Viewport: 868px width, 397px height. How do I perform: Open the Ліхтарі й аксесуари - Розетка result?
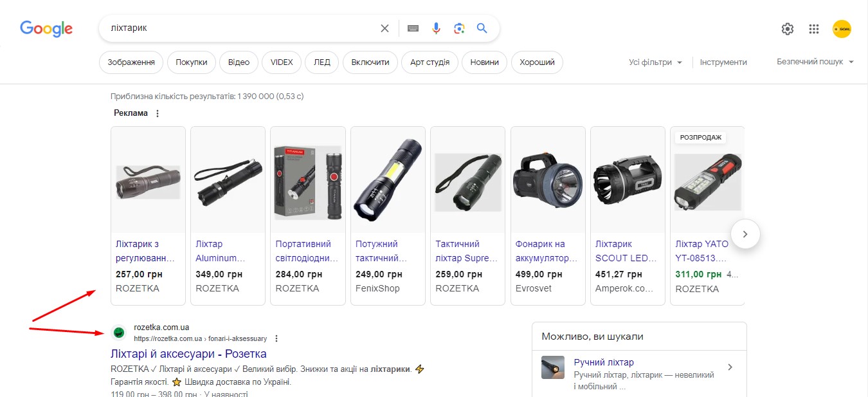[x=188, y=354]
